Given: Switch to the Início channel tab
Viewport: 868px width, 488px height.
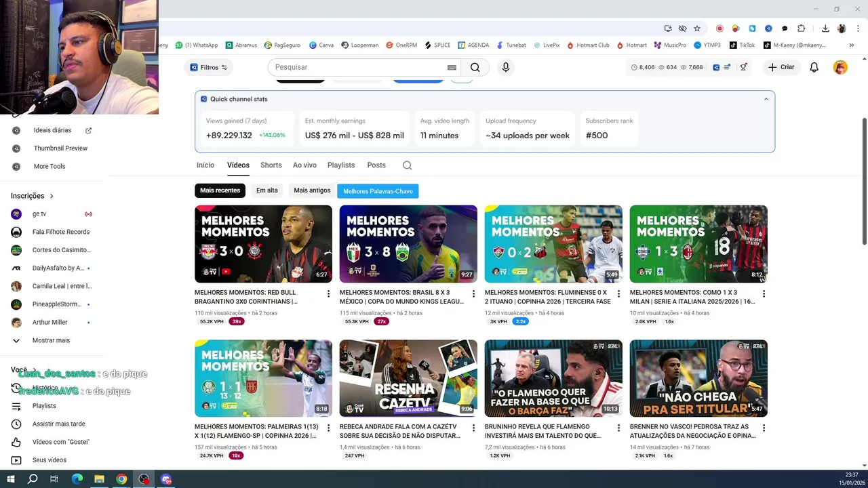Looking at the screenshot, I should point(205,165).
